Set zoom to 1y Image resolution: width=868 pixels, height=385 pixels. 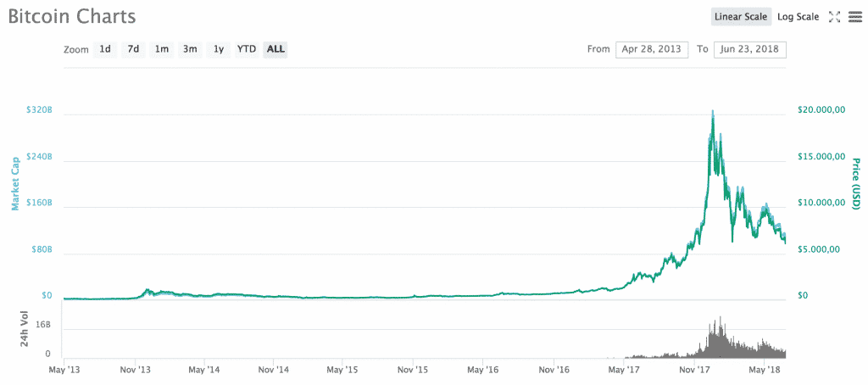219,48
